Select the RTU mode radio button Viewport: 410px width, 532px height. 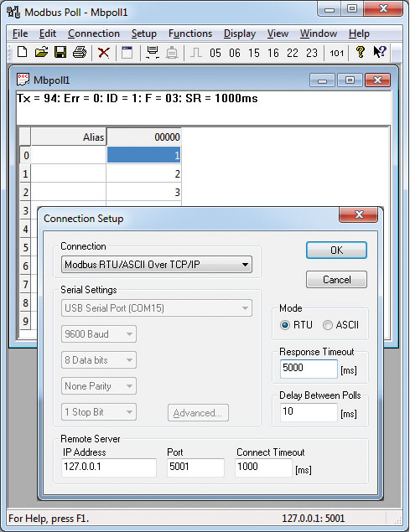[285, 325]
